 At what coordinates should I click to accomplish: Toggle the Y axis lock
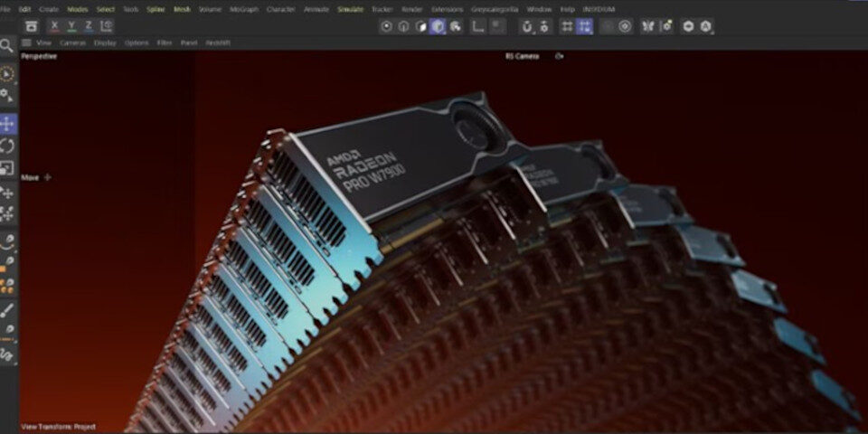tap(72, 26)
